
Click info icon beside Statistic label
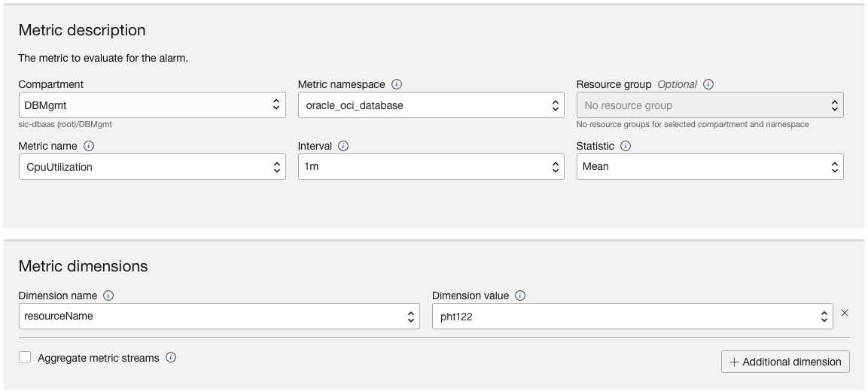point(626,146)
